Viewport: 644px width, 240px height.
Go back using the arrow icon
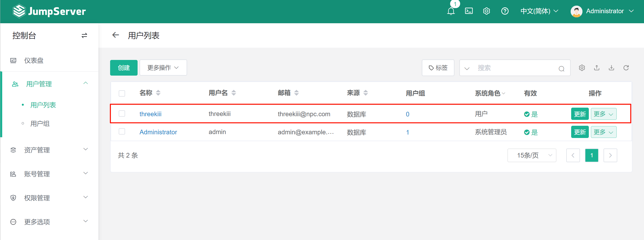point(116,35)
